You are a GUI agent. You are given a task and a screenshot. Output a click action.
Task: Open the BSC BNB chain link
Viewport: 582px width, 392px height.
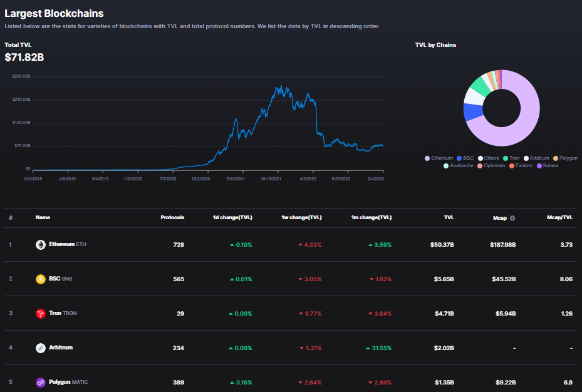tap(61, 279)
